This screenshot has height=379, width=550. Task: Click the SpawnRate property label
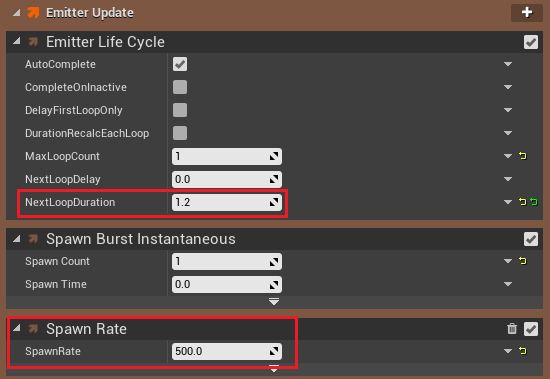click(53, 352)
